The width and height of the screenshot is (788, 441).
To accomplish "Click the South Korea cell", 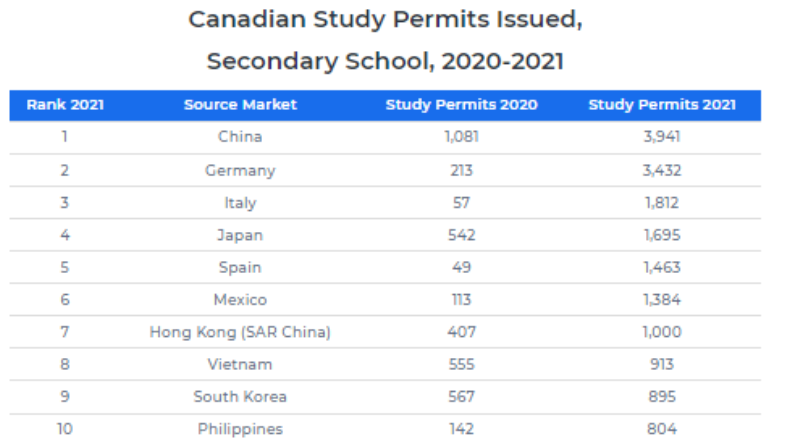I will pos(240,397).
